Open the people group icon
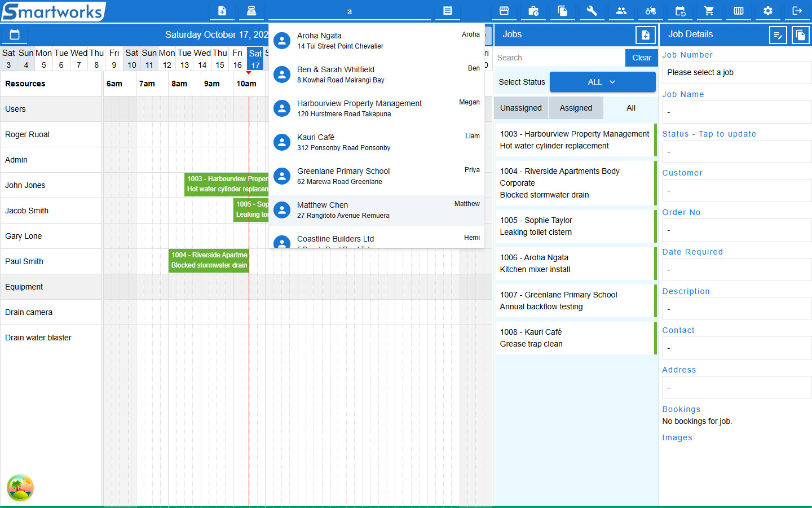The image size is (812, 508). coord(621,11)
